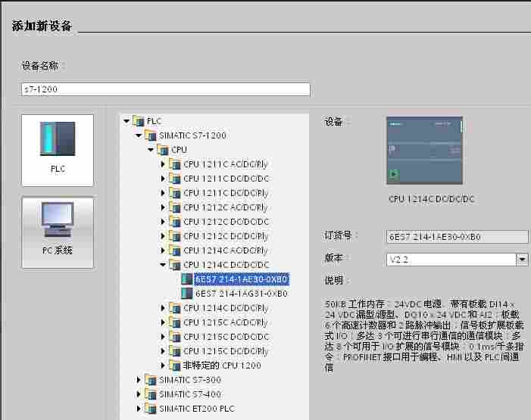Screen dimensions: 531x420
Task: Collapse the CPU 1214C DC/DC/DC node
Action: [x=163, y=265]
